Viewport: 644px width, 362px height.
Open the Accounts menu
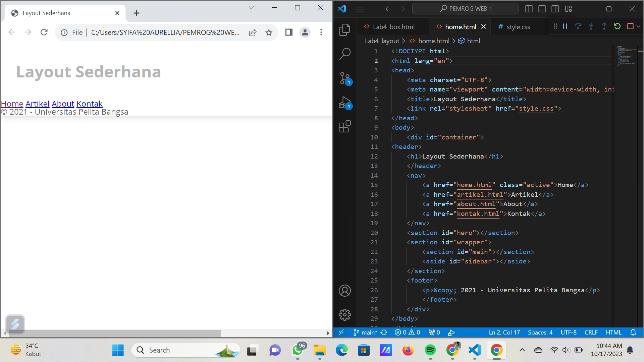click(345, 291)
